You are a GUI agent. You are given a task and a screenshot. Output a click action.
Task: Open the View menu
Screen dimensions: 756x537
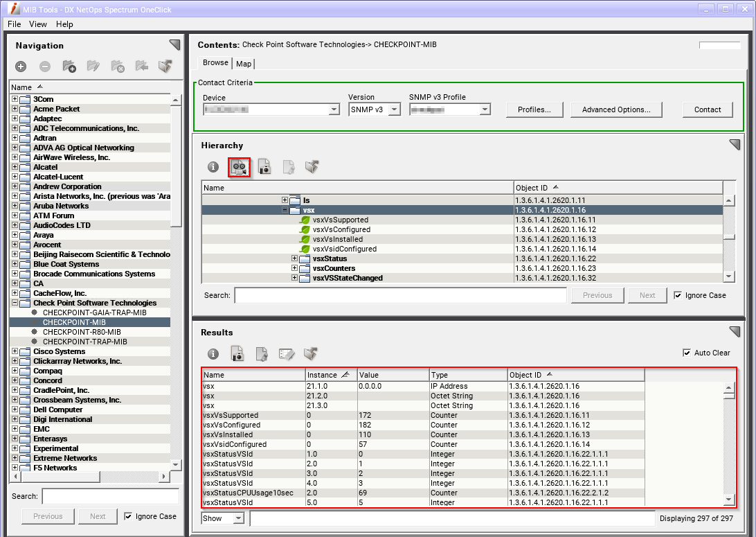[x=38, y=24]
